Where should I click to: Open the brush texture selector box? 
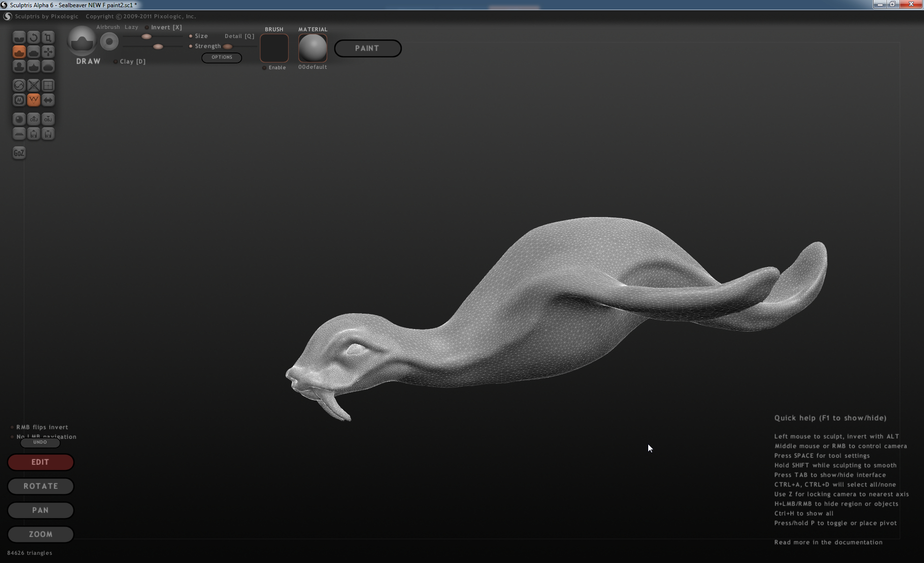[x=274, y=48]
